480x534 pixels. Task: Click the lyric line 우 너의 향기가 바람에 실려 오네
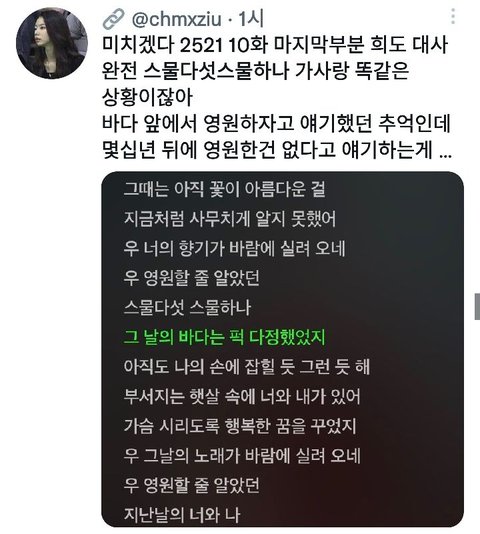(x=234, y=248)
